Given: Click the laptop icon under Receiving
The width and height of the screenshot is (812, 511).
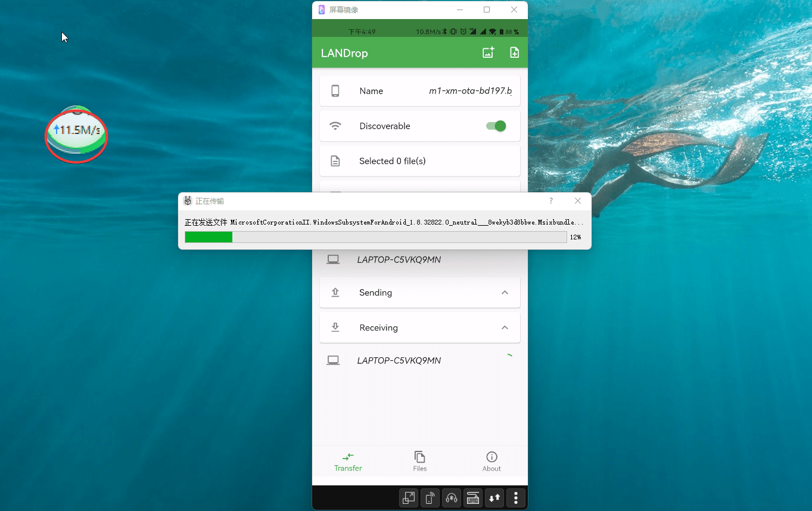Looking at the screenshot, I should click(x=333, y=360).
